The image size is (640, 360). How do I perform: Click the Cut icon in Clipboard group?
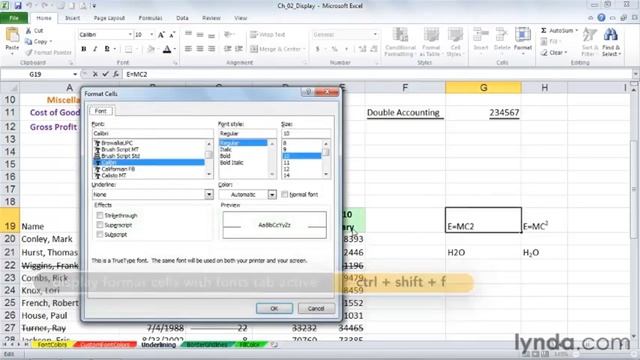29,31
